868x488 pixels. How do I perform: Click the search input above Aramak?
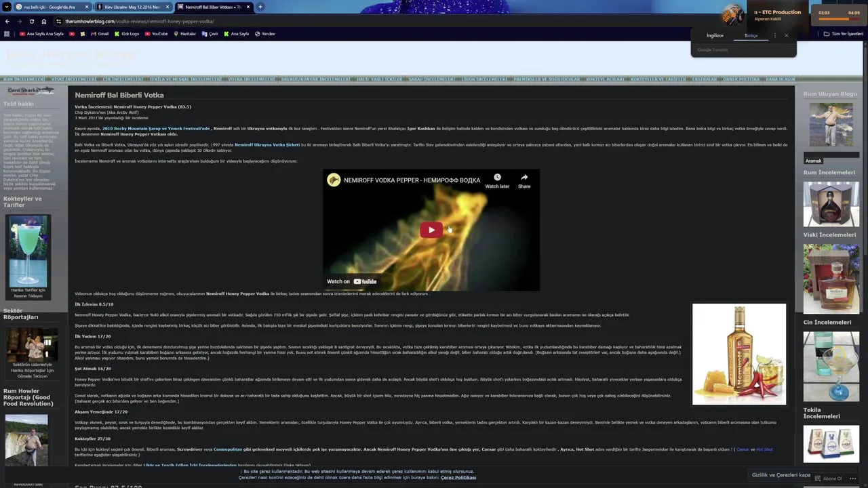point(831,154)
